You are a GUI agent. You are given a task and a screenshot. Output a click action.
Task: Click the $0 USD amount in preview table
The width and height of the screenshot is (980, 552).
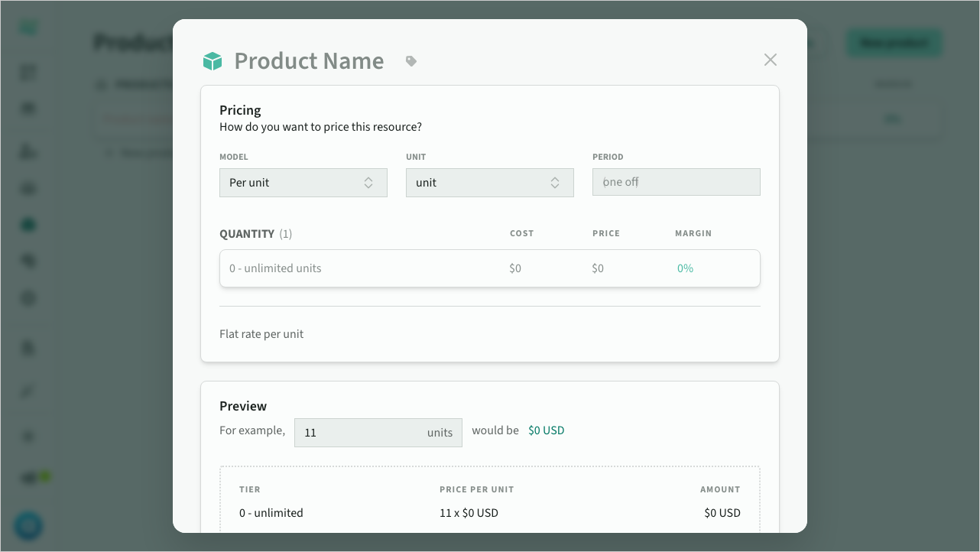722,513
